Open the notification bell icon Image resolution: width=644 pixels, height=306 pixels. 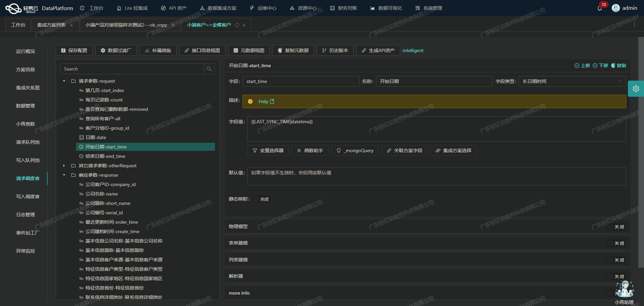pos(600,8)
